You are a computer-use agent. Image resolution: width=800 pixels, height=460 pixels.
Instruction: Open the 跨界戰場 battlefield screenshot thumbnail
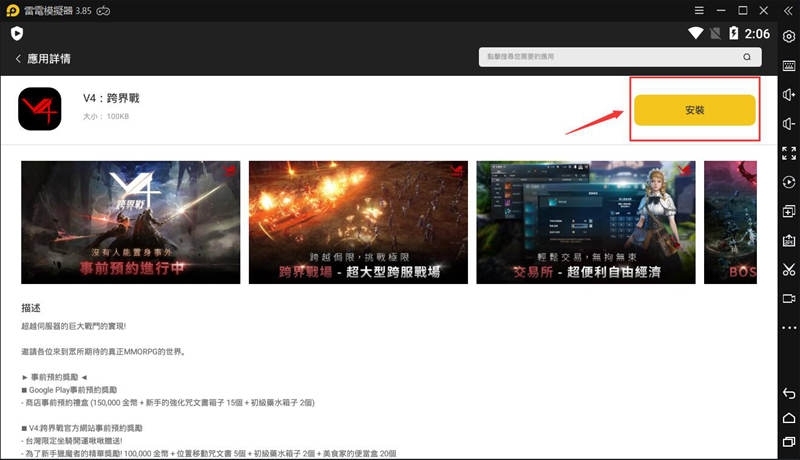tap(358, 222)
